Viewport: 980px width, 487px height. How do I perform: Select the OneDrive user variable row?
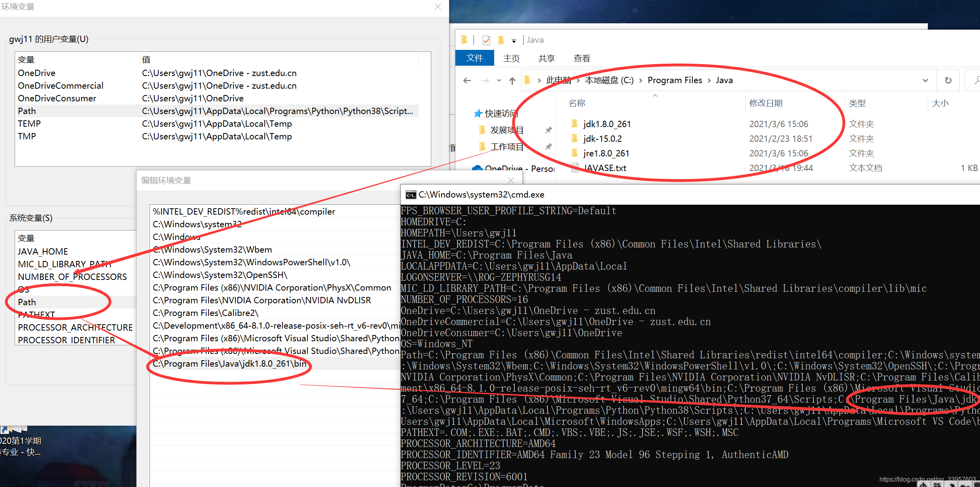(x=216, y=73)
